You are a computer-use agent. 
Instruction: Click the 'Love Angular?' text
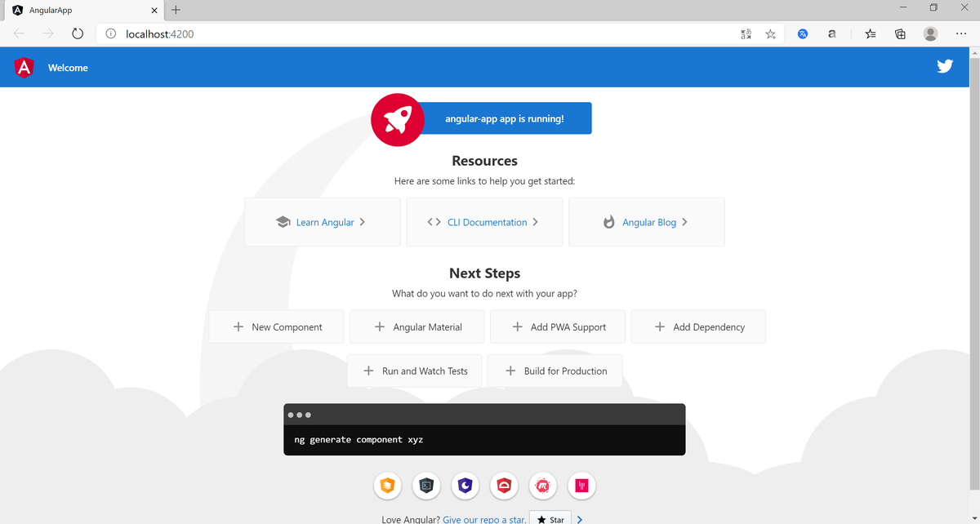[411, 519]
